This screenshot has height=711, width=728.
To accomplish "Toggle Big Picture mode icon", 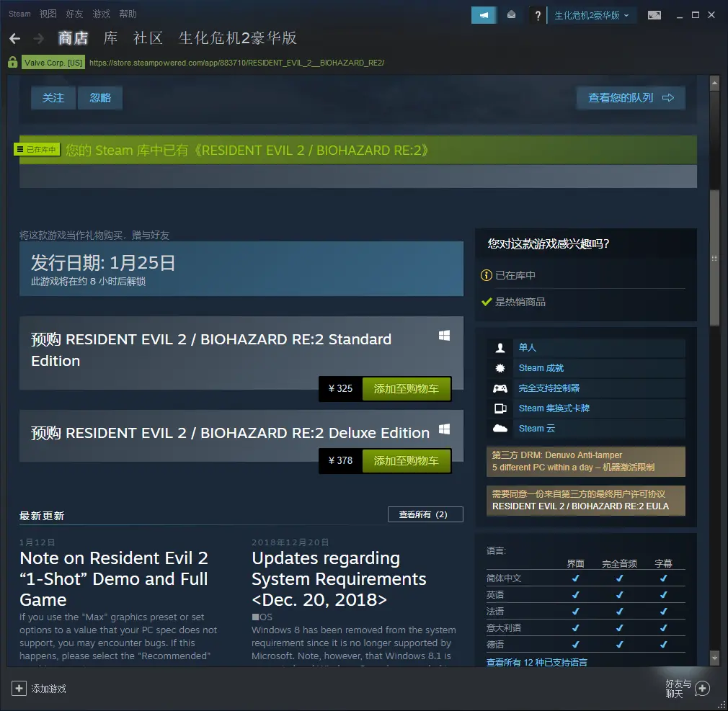I will point(654,15).
